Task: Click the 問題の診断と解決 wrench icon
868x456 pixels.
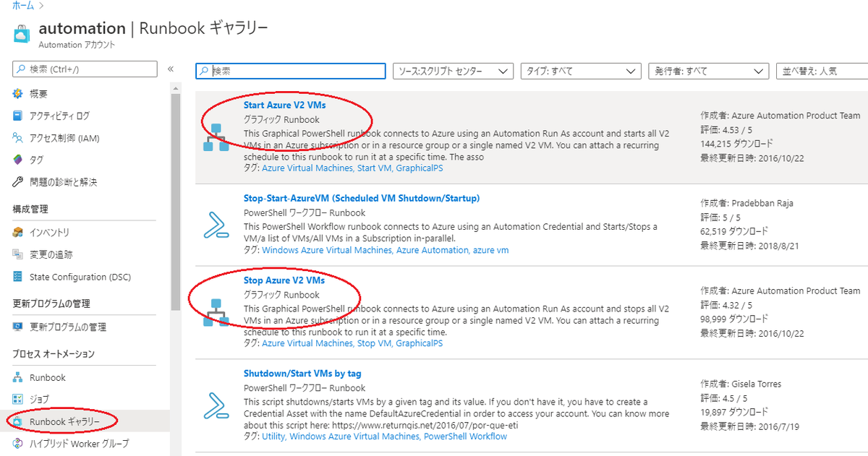Action: click(x=18, y=182)
